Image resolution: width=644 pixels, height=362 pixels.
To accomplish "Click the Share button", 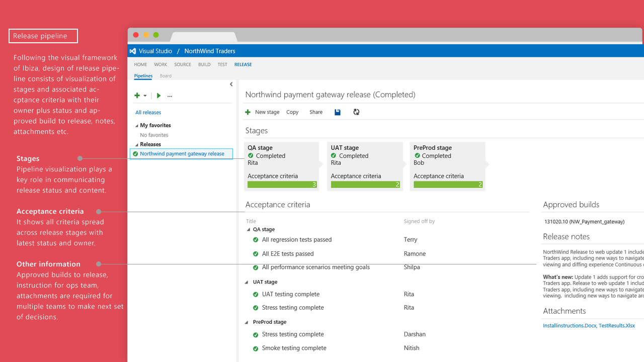I will tap(316, 112).
